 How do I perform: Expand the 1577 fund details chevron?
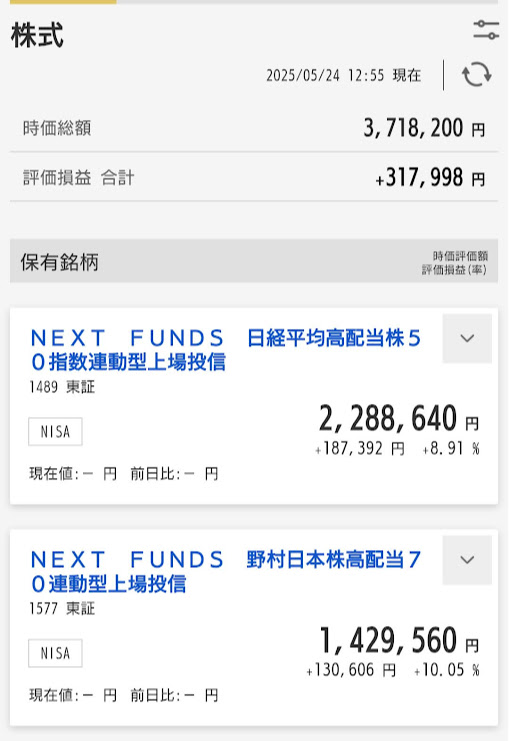[467, 560]
